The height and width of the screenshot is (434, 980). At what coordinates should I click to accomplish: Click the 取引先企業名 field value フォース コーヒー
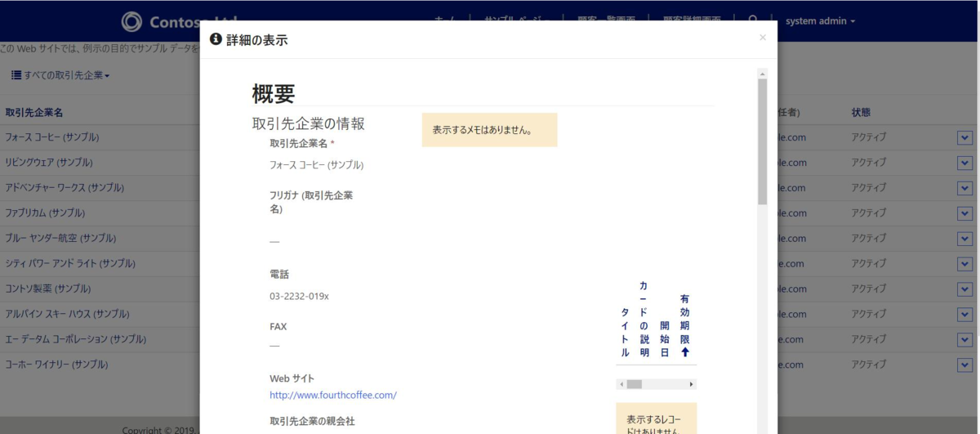(x=316, y=164)
